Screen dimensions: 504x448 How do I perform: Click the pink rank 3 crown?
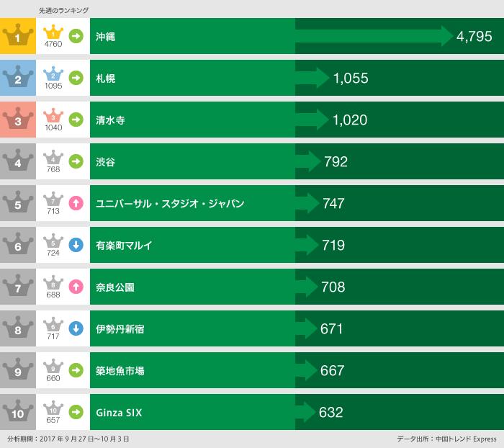pyautogui.click(x=17, y=120)
